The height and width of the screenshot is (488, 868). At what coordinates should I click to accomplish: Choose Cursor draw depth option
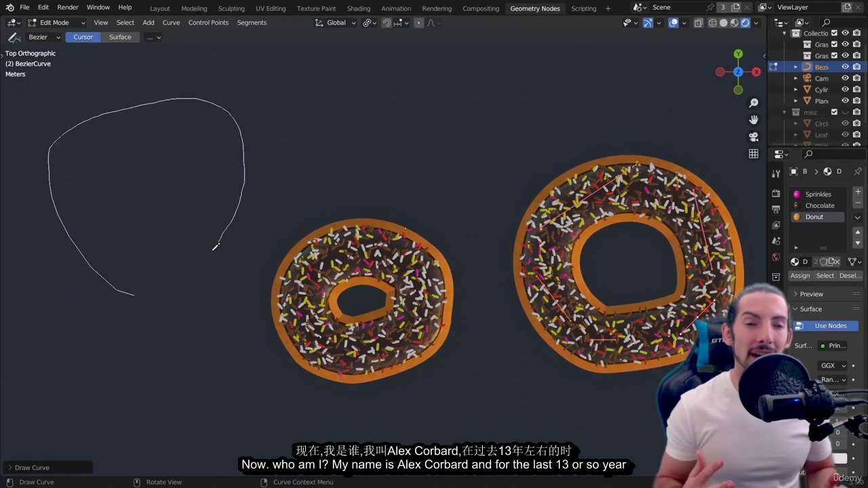pyautogui.click(x=83, y=37)
